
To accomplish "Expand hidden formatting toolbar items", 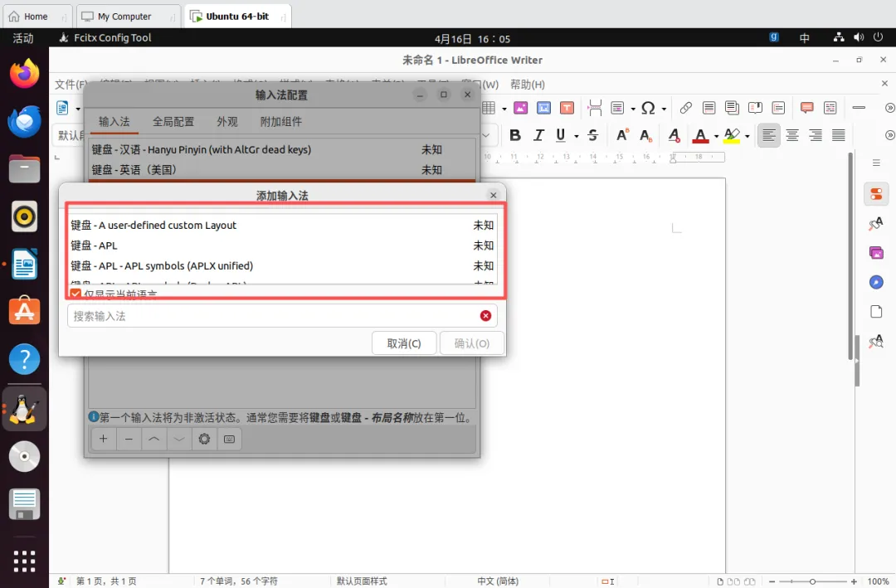I will tap(889, 135).
